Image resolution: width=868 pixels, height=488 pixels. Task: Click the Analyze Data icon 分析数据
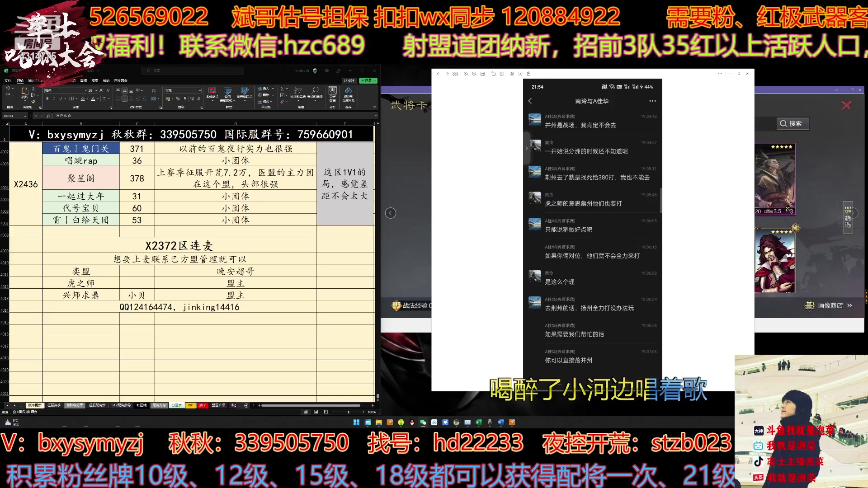click(332, 90)
